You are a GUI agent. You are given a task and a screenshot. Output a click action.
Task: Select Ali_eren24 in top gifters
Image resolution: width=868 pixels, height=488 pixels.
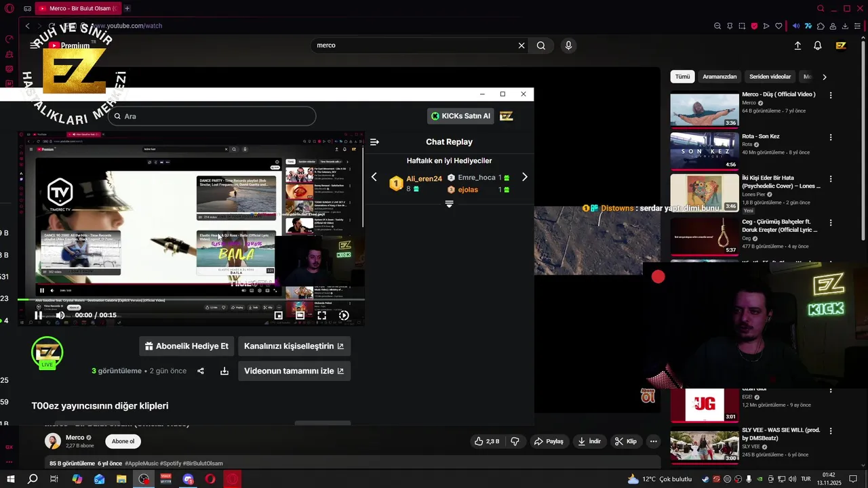[424, 179]
